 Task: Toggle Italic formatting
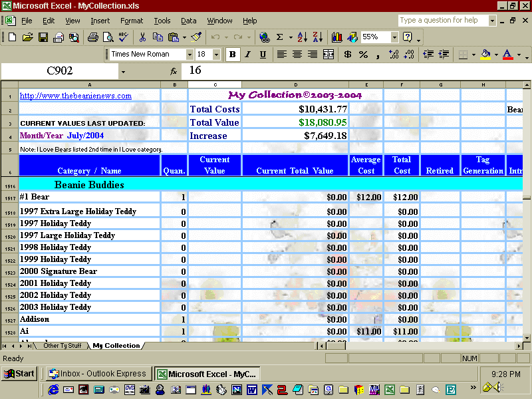coord(247,55)
